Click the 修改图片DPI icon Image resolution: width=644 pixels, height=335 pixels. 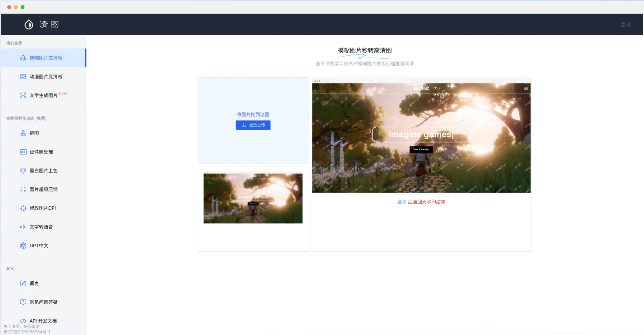[x=23, y=208]
